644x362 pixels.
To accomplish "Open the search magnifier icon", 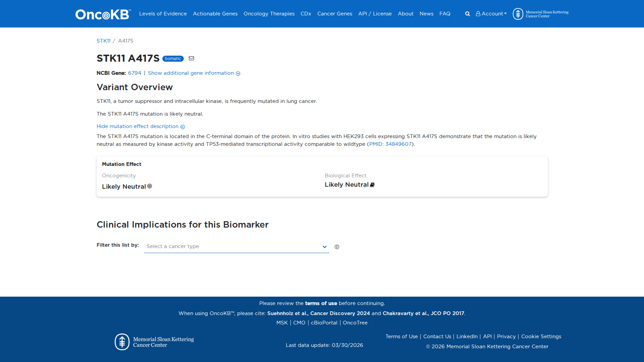I will [x=467, y=14].
